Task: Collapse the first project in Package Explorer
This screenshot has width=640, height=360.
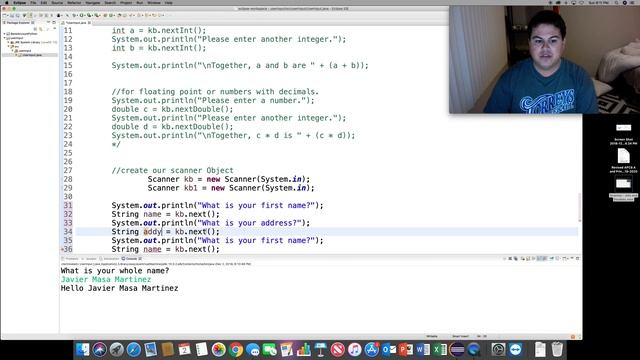Action: pyautogui.click(x=5, y=34)
